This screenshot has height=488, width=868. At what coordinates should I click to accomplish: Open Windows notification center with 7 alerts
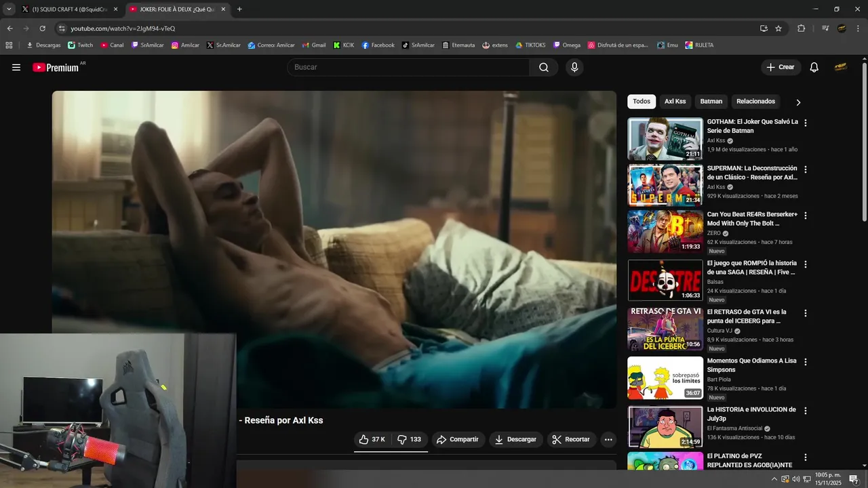[x=854, y=479]
